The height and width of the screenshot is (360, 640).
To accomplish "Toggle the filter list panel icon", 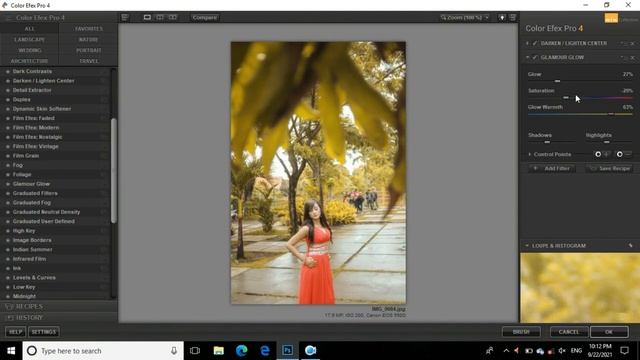I will [x=125, y=18].
